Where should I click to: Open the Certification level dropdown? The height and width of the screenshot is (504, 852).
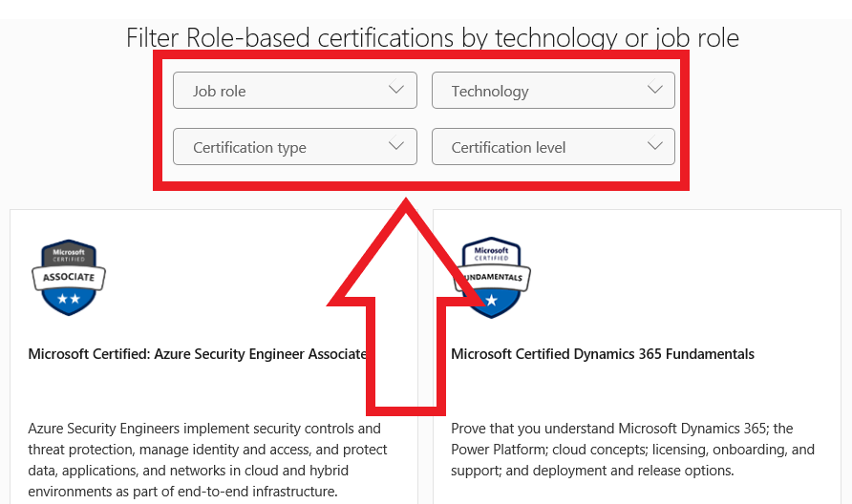pyautogui.click(x=553, y=147)
